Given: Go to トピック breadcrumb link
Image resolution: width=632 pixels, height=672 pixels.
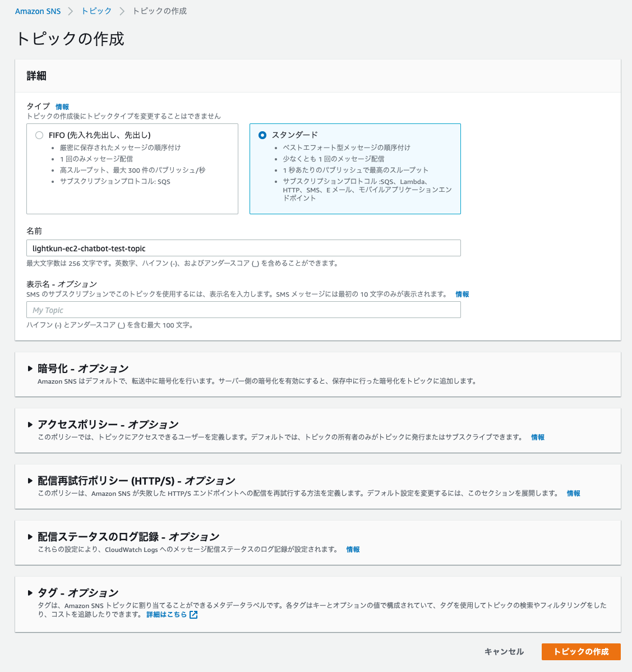Looking at the screenshot, I should [96, 11].
